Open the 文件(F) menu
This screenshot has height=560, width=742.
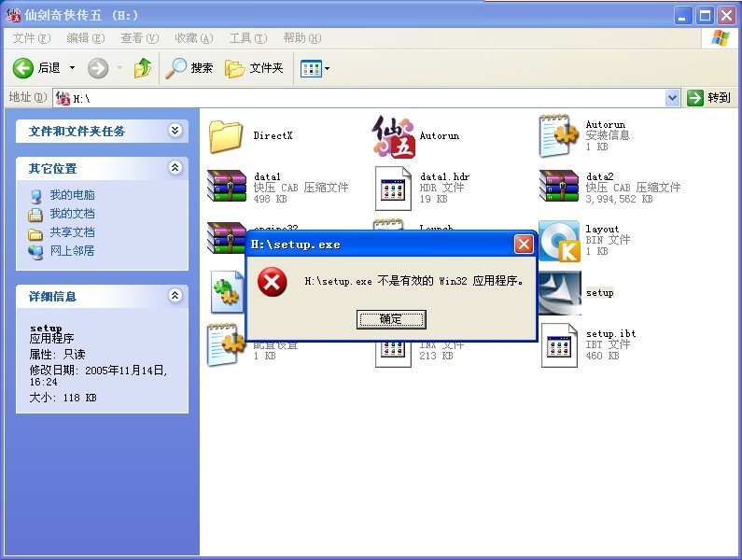tap(31, 38)
